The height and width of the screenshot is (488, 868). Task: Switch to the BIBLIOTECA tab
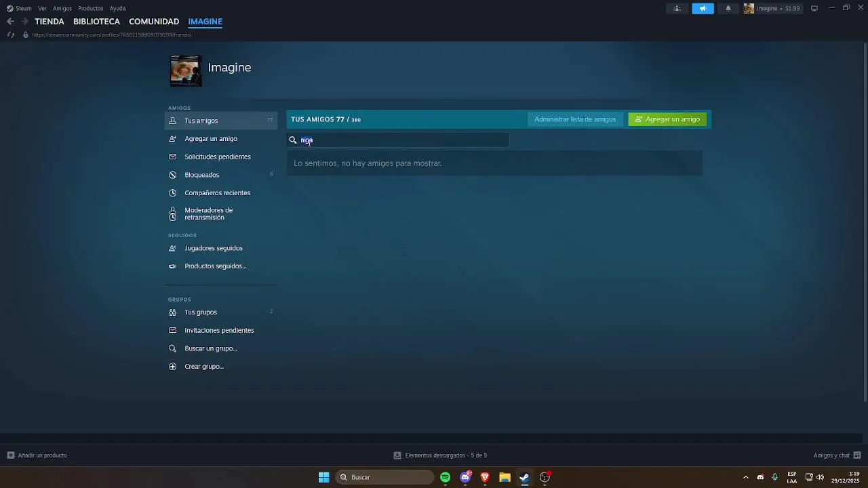pyautogui.click(x=96, y=22)
